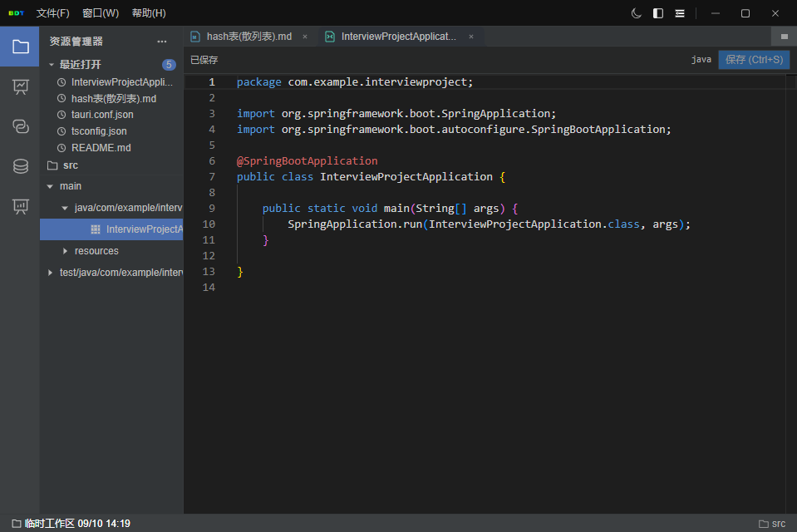Screen dimensions: 797x532
Task: Open recent file tsconfig.json
Action: (99, 131)
